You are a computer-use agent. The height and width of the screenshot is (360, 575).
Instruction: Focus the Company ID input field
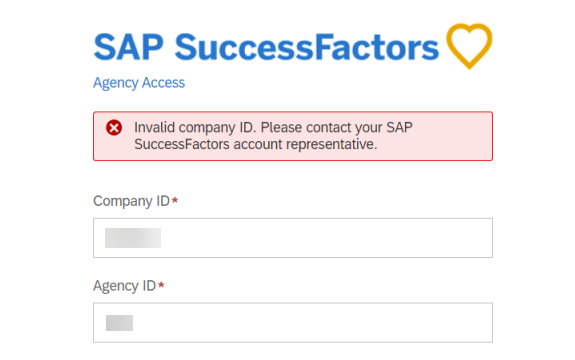click(293, 238)
